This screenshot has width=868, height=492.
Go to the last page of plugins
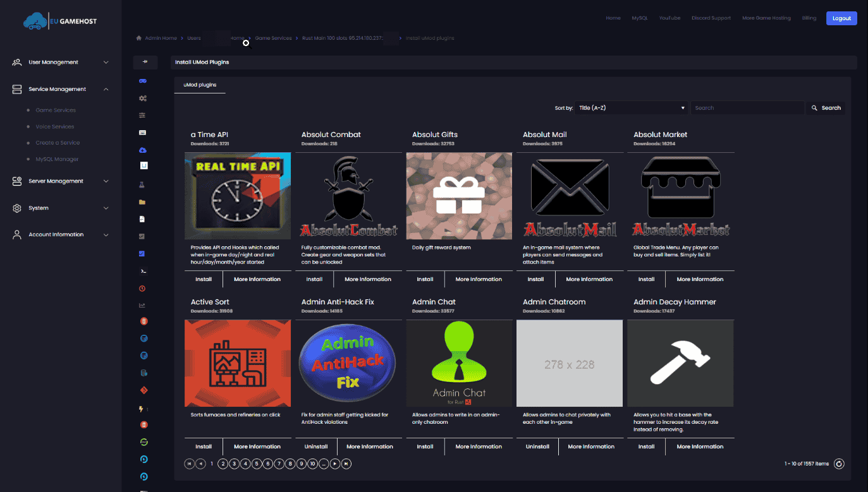pos(346,464)
